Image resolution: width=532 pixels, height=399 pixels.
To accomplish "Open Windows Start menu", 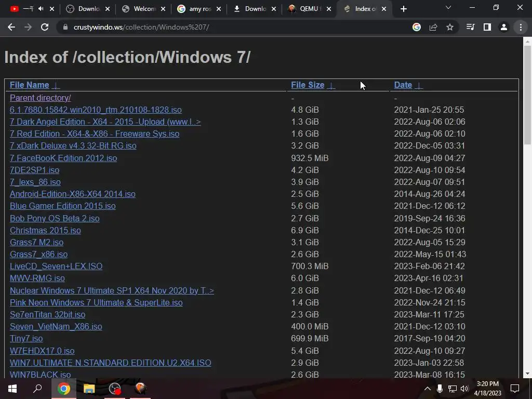I will pos(12,389).
